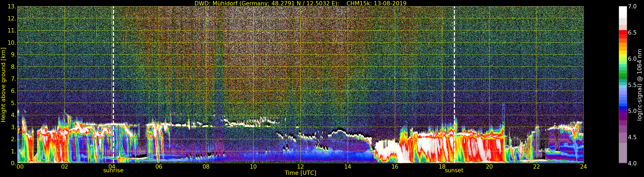Select the "CHM15k: 13-08-2019" instrument and date text
Image resolution: width=644 pixels, height=177 pixels.
click(x=376, y=3)
